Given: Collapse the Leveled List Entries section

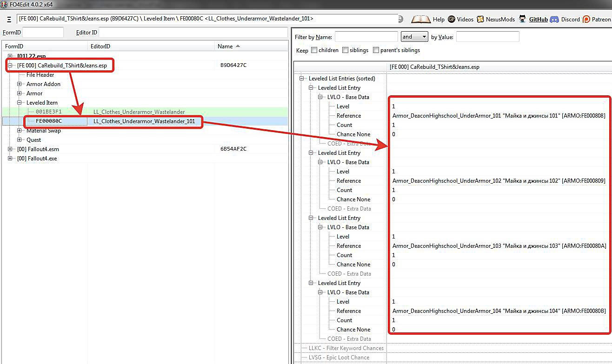Looking at the screenshot, I should [302, 79].
